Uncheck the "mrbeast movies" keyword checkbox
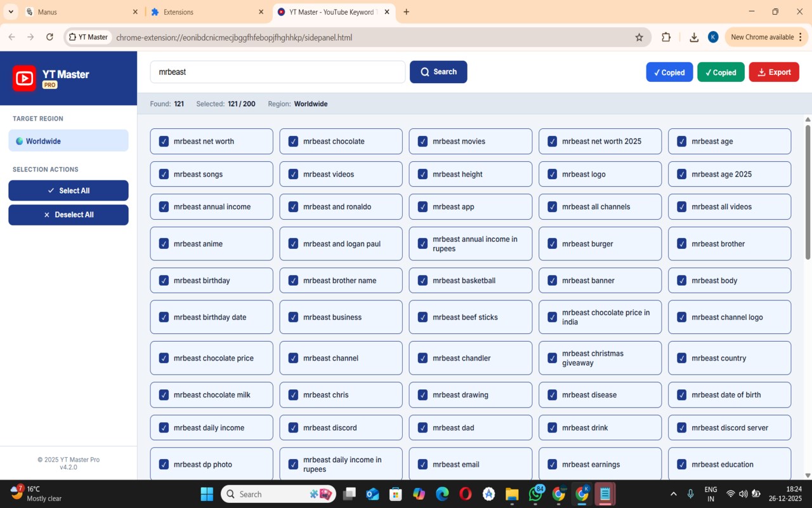 (x=422, y=142)
